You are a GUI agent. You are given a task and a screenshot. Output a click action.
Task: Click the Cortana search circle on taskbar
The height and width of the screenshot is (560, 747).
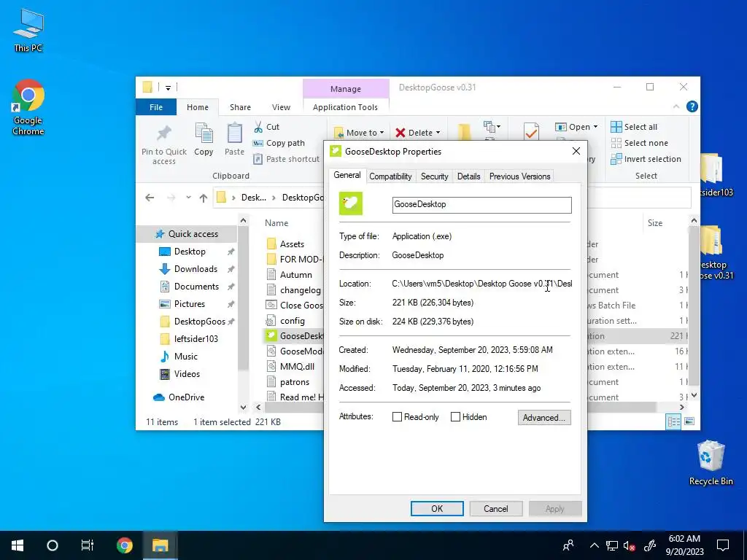(53, 545)
